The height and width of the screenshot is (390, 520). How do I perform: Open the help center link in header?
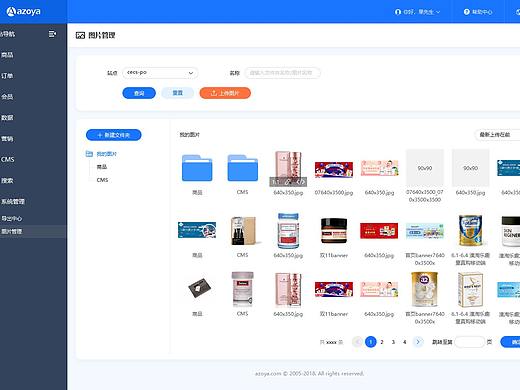coord(478,12)
